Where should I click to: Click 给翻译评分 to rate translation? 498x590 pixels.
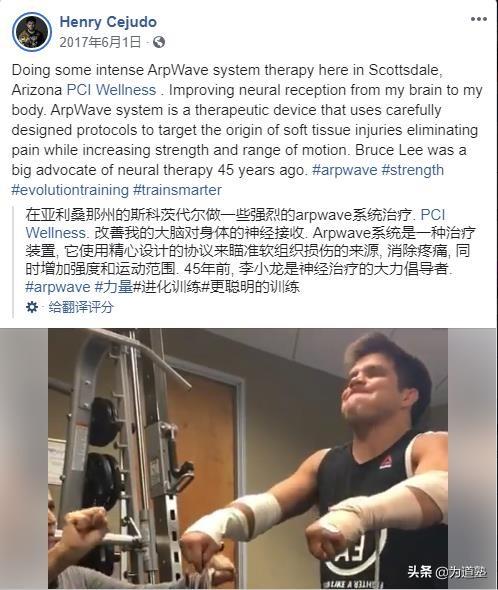pos(81,307)
